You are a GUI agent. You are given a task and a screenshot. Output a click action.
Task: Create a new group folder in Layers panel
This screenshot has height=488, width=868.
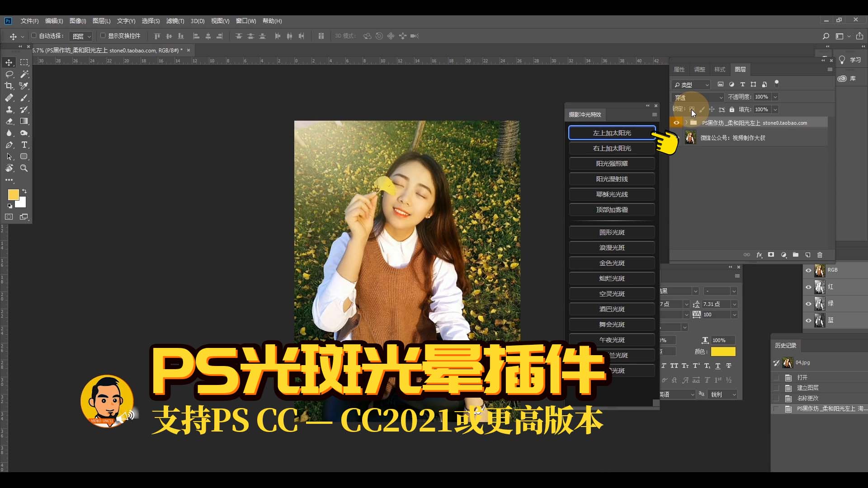point(796,255)
